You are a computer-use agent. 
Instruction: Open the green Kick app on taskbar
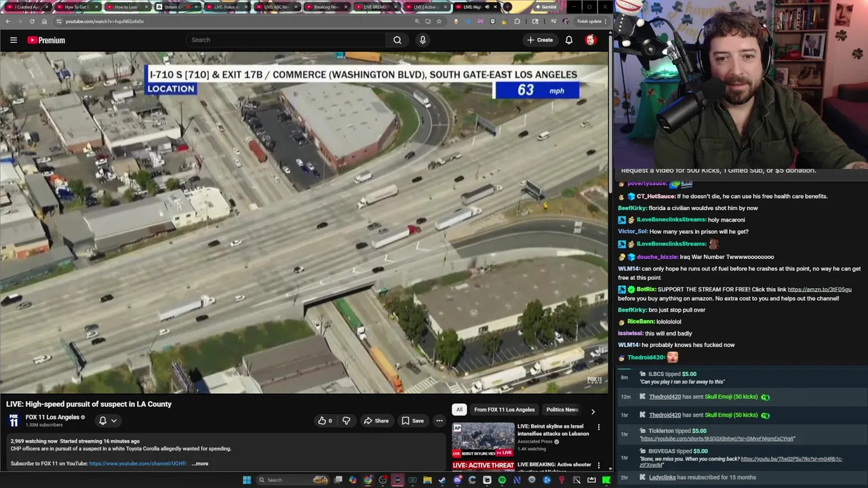click(606, 480)
